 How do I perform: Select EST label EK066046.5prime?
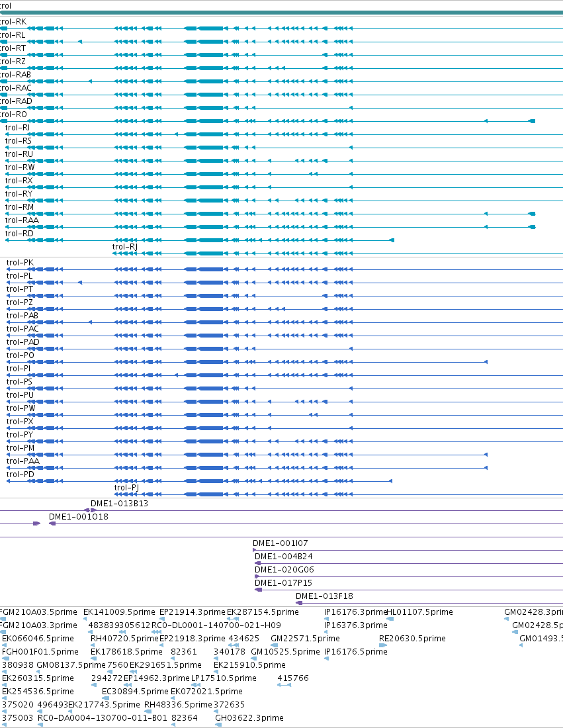[38, 639]
